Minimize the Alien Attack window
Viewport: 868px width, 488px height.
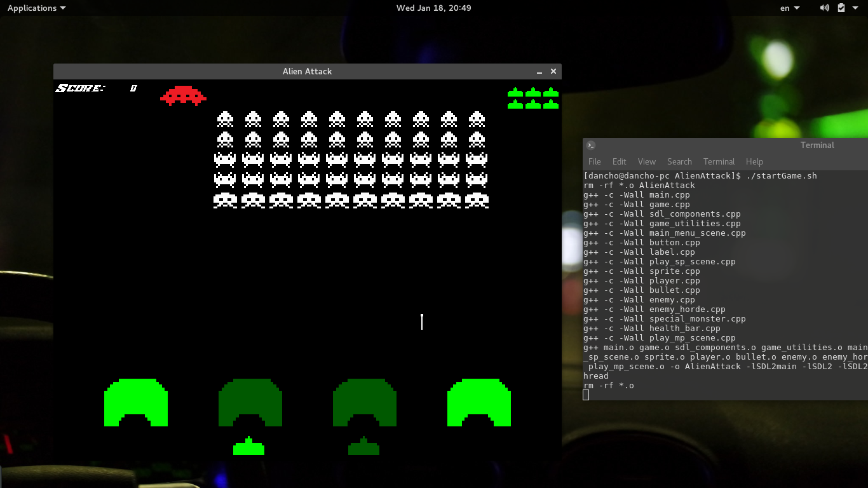[x=539, y=72]
